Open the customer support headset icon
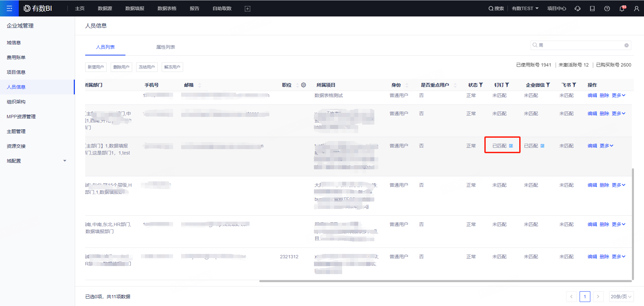 click(578, 8)
